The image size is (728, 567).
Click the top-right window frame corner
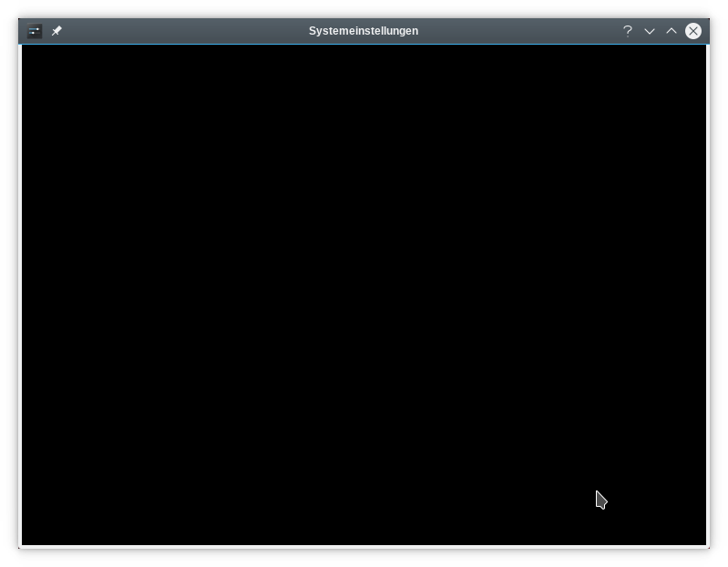click(707, 20)
